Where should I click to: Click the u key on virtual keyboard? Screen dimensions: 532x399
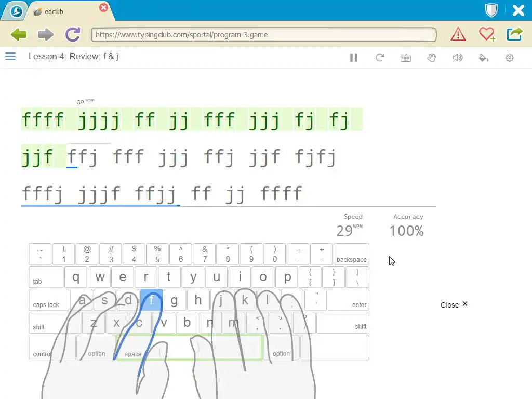(217, 277)
